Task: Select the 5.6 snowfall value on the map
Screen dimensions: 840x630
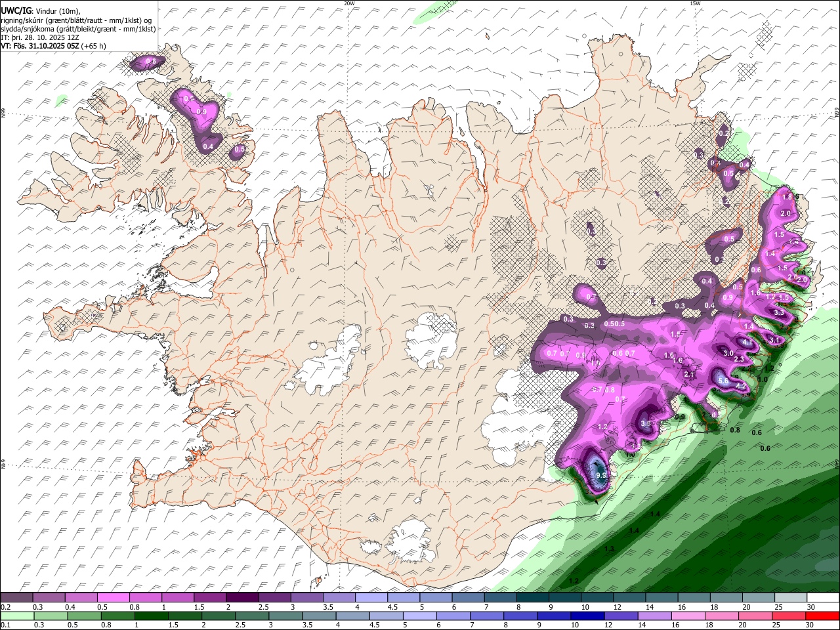Action: [x=723, y=380]
